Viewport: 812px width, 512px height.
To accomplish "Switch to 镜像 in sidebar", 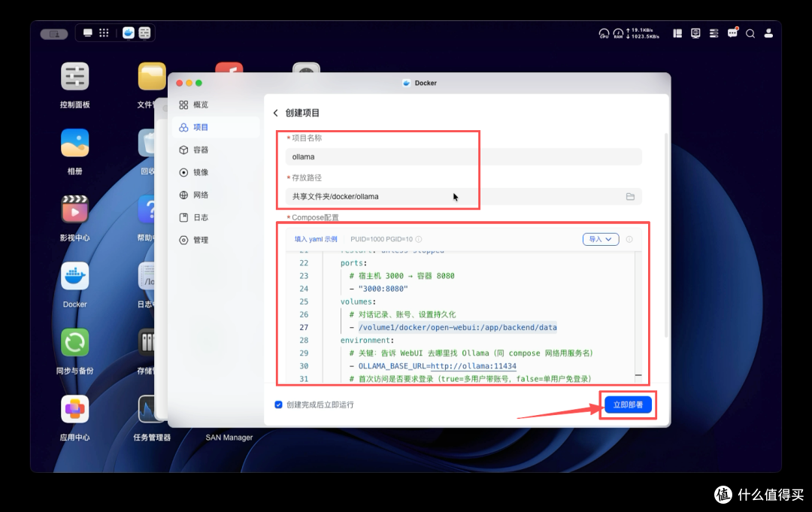I will 216,172.
